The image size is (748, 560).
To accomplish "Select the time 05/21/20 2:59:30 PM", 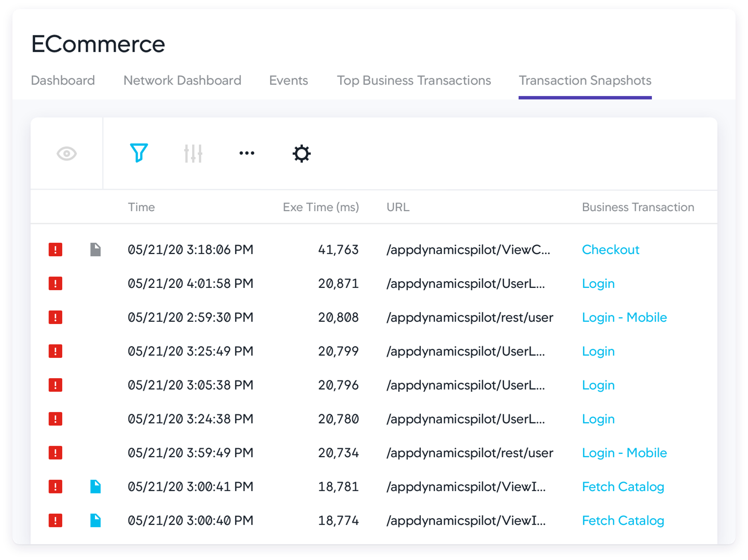I will tap(190, 317).
